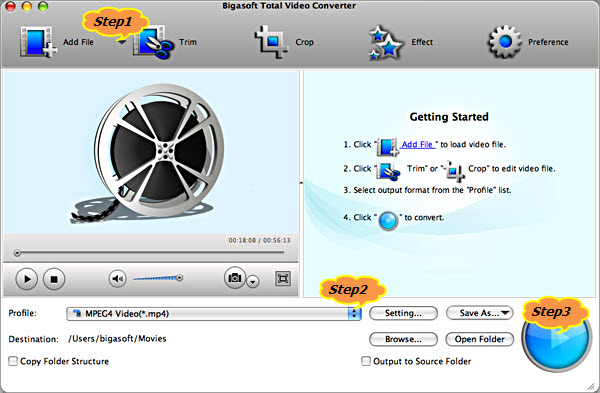Click the Profile list stepper arrows
This screenshot has height=393, width=600.
pyautogui.click(x=354, y=314)
